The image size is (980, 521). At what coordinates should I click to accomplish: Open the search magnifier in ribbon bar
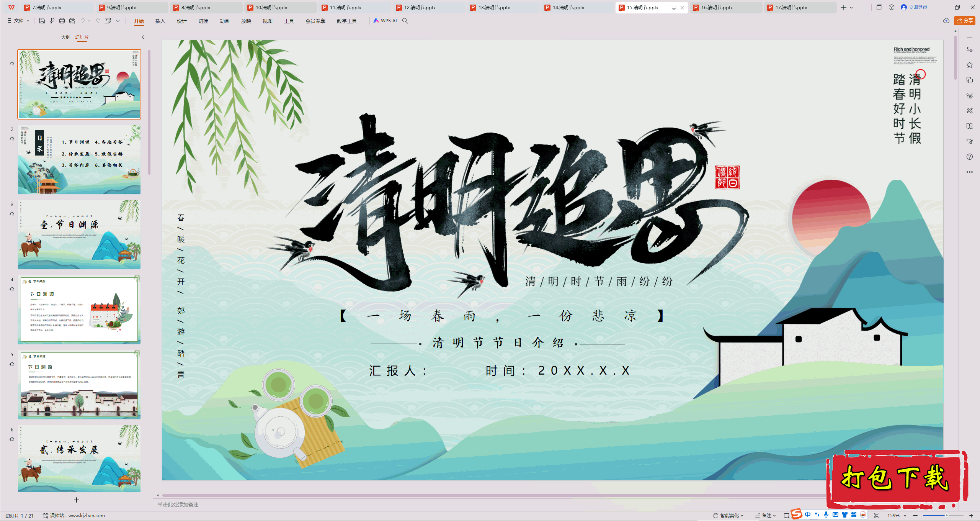[x=405, y=21]
